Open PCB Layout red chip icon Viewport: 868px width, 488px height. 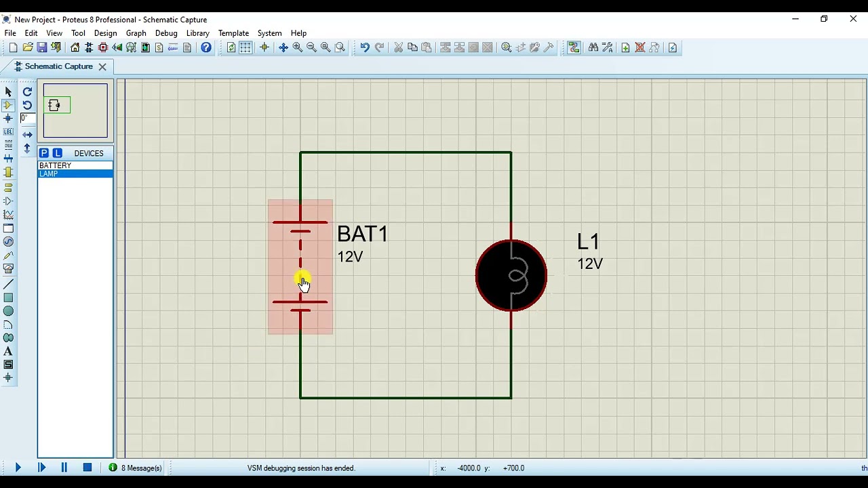coord(103,47)
